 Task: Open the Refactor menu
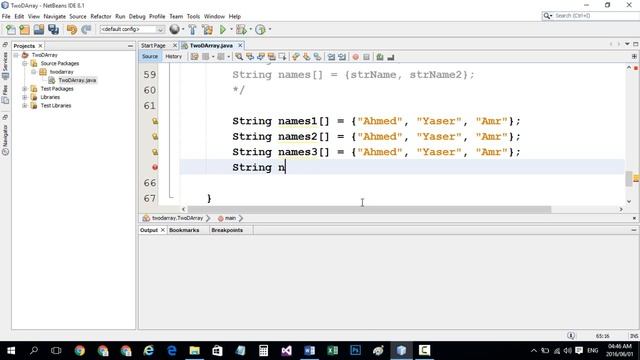click(100, 16)
